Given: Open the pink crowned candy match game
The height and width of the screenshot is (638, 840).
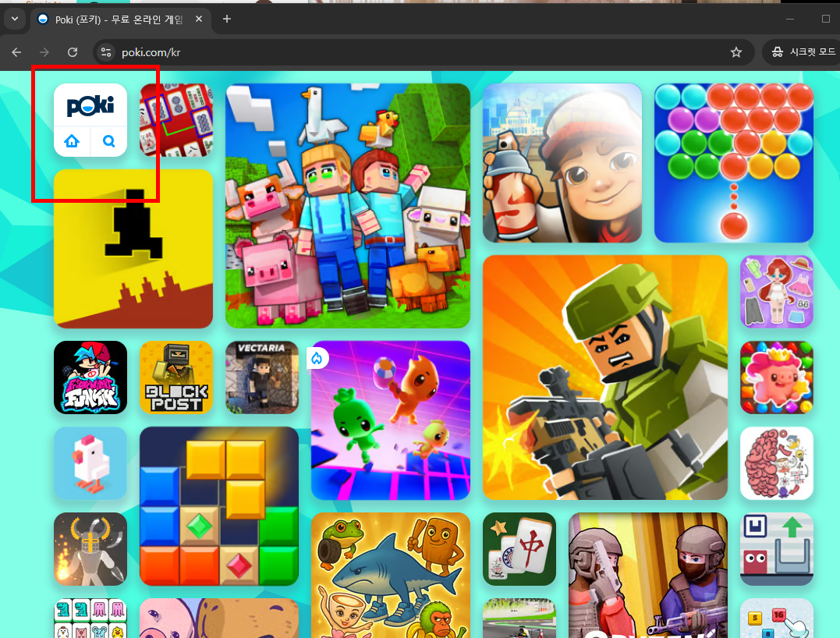Looking at the screenshot, I should [776, 377].
